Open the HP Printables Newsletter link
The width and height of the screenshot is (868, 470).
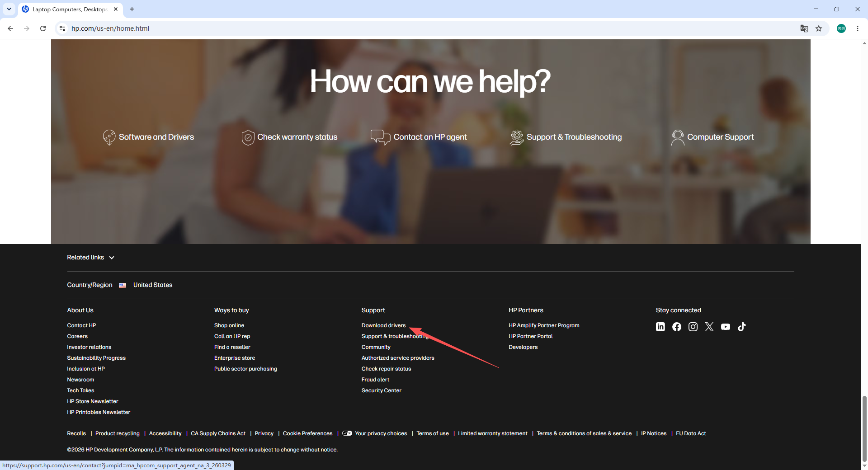click(99, 412)
